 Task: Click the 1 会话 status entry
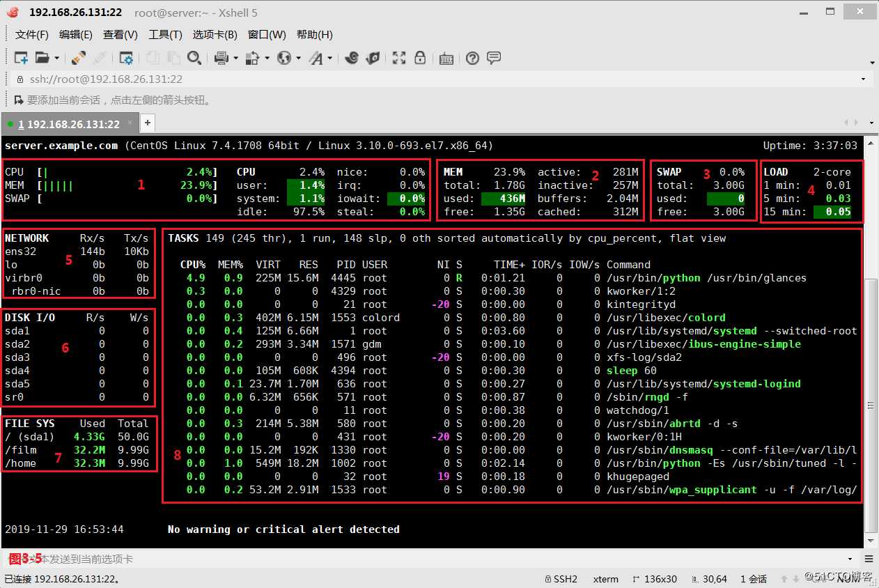(753, 579)
